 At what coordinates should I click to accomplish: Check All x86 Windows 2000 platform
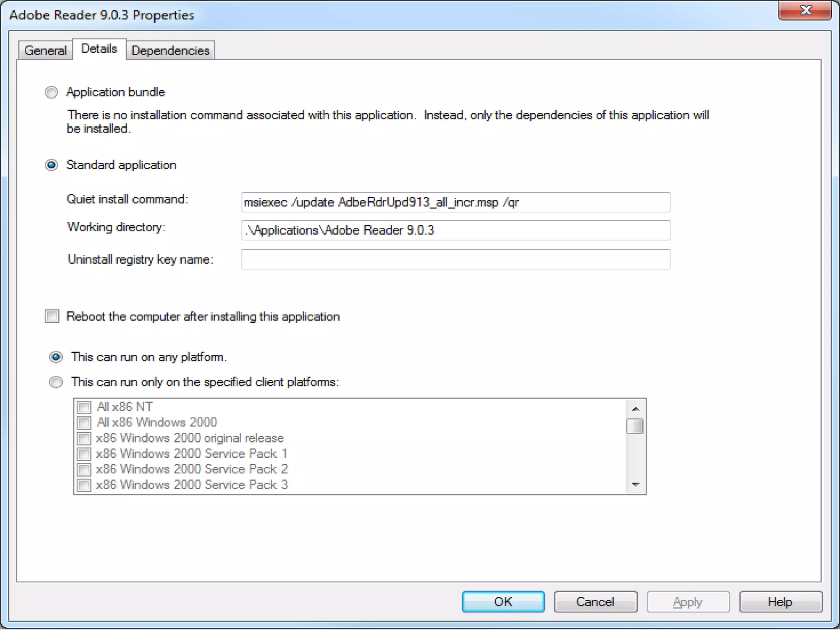point(84,423)
